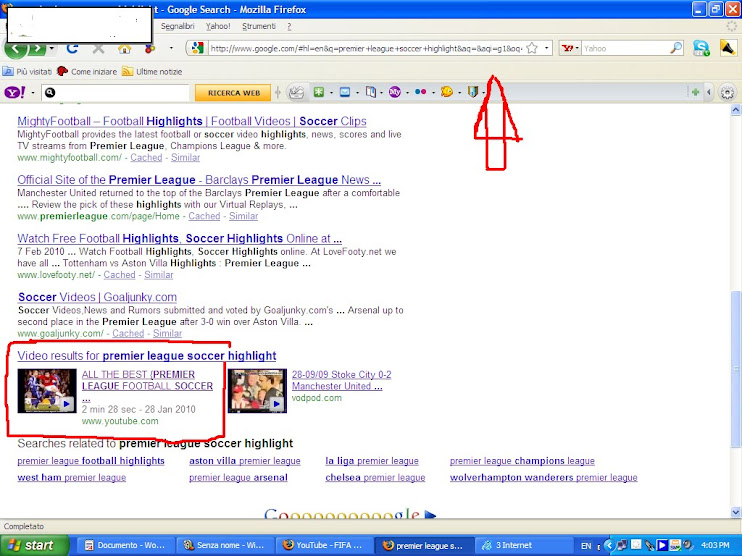This screenshot has width=742, height=556.
Task: Open the ? help menu
Action: [289, 26]
